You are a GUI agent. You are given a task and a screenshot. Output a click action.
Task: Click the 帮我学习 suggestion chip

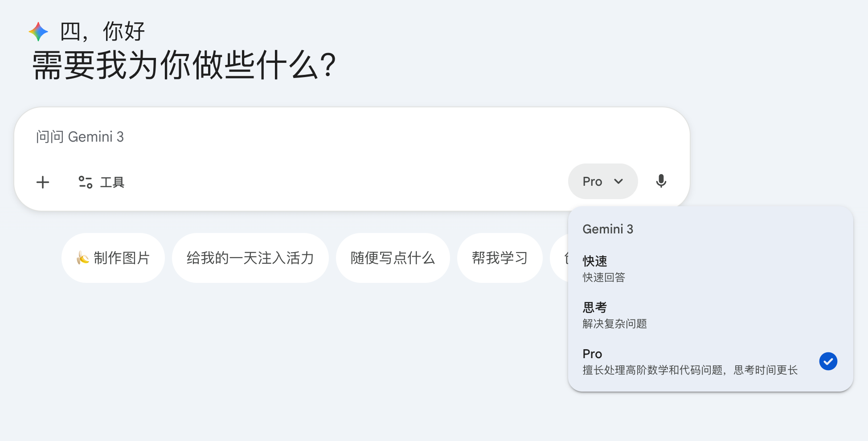(x=500, y=258)
